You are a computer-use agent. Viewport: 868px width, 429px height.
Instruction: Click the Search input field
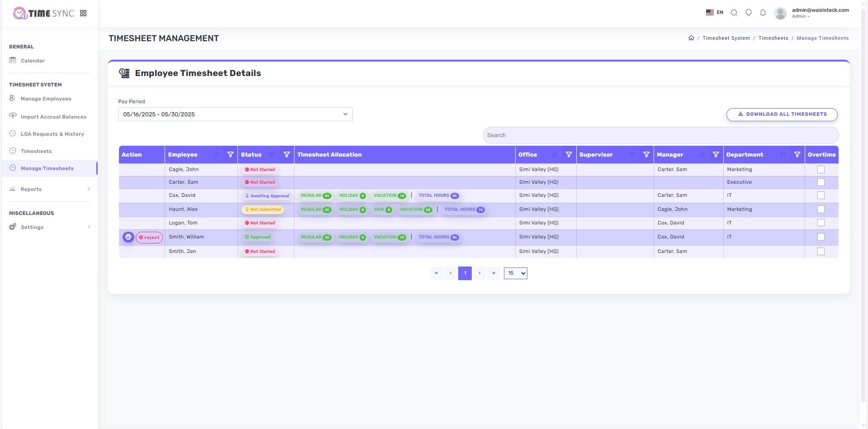(660, 135)
